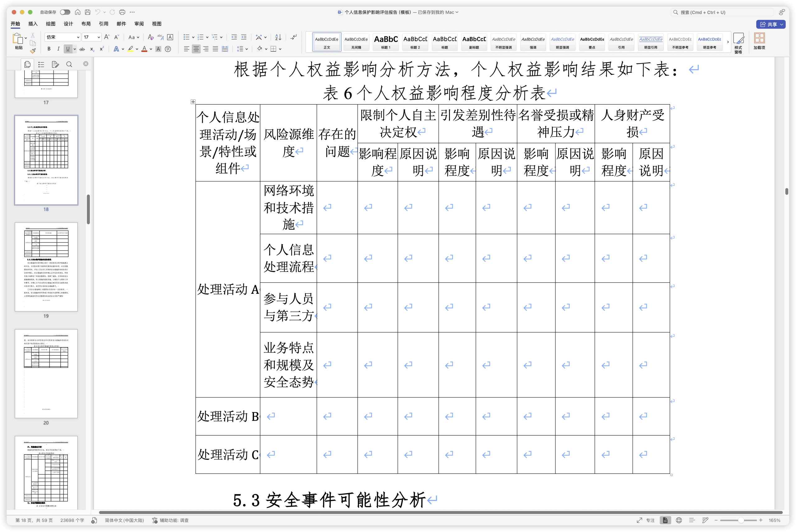
Task: Select the page 19 thumbnail
Action: point(46,267)
